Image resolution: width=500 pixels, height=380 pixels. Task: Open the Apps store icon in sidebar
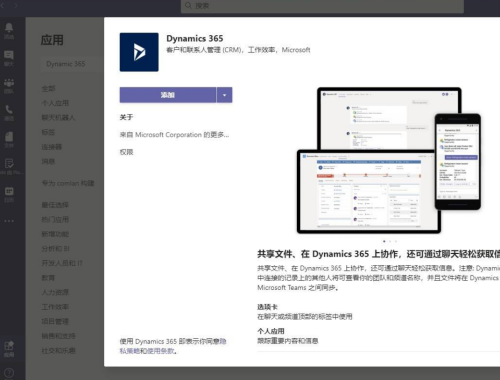(x=9, y=346)
